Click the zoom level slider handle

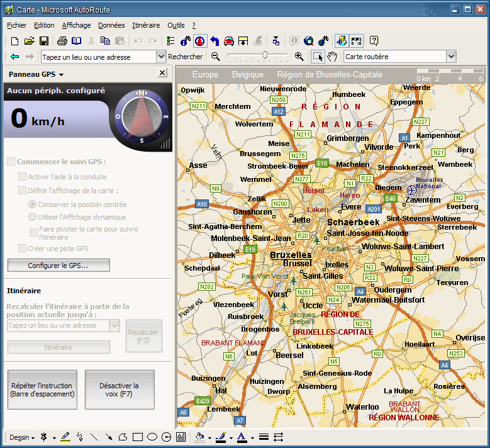click(266, 56)
